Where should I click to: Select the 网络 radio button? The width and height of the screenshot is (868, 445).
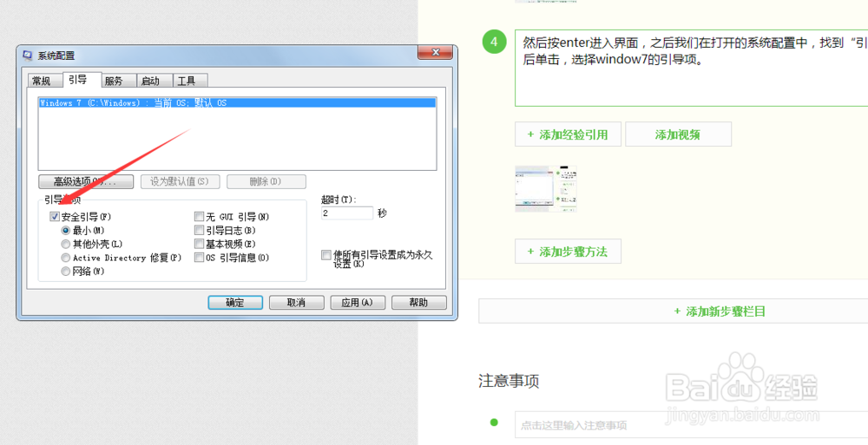click(x=66, y=272)
